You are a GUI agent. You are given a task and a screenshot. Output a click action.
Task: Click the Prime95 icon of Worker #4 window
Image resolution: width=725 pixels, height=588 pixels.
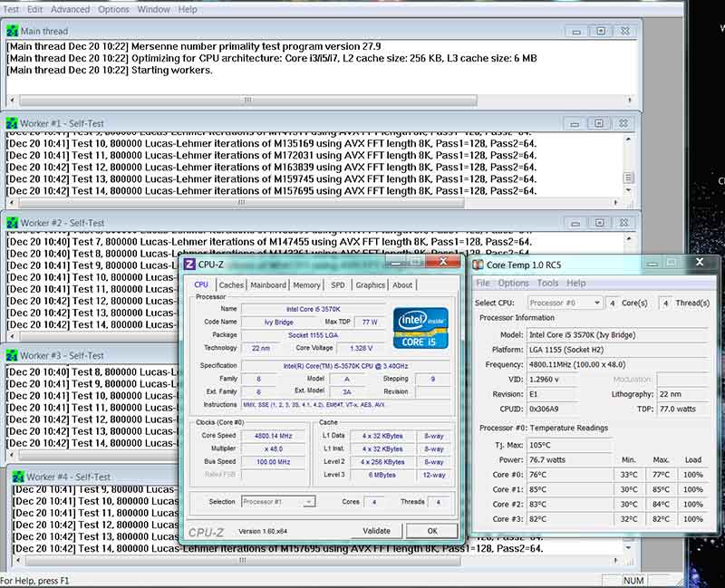tap(18, 477)
